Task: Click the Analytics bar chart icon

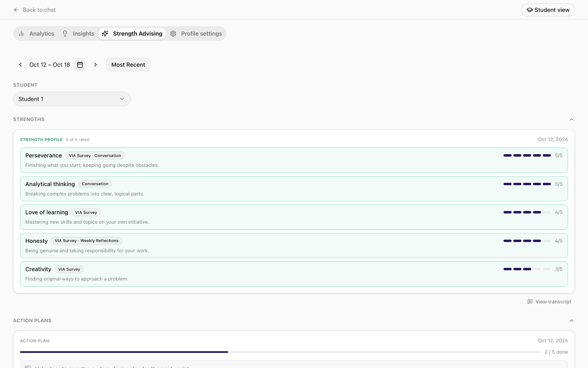Action: (x=21, y=34)
